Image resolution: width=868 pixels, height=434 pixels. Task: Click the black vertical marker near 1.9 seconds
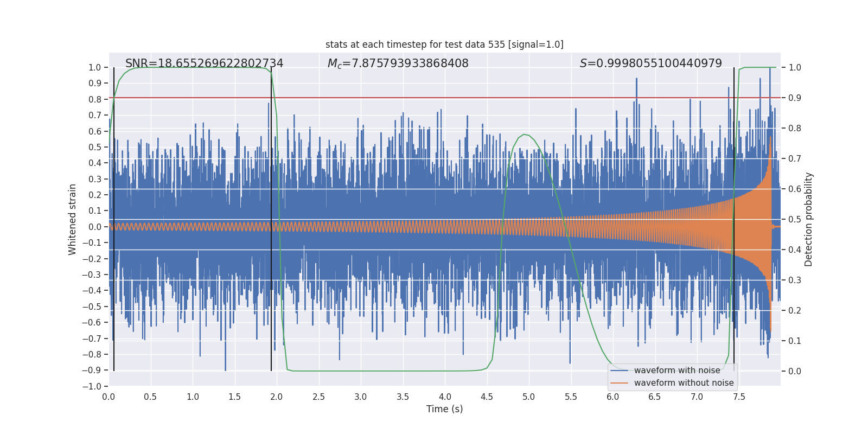click(x=271, y=219)
